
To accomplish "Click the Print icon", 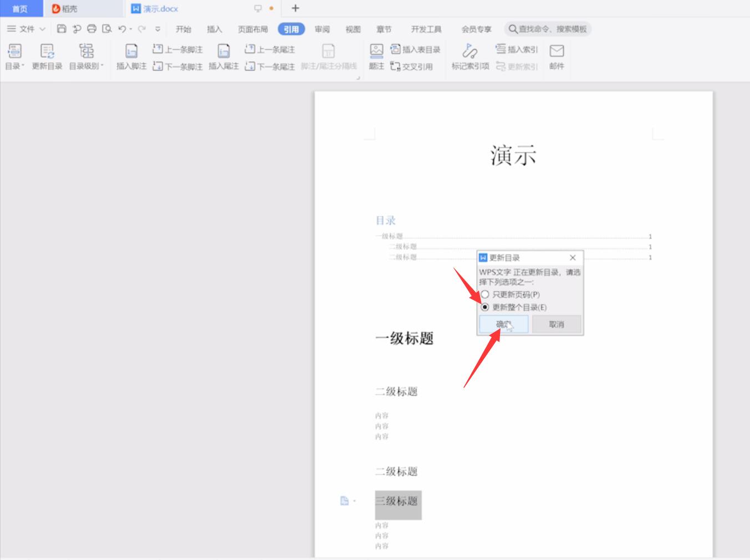I will coord(92,29).
